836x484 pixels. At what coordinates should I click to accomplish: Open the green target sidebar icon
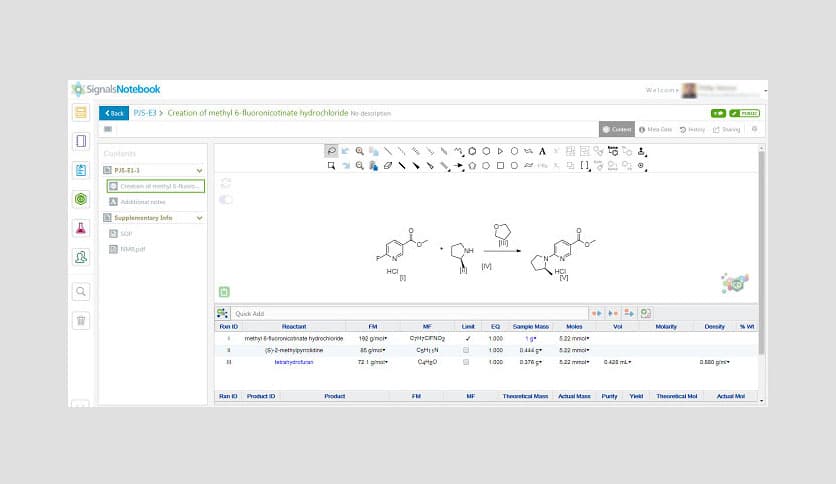(81, 199)
